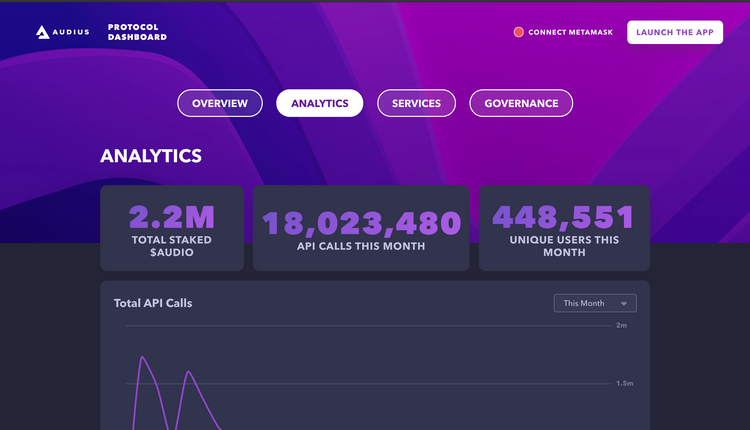Go to the Governance tab
Viewport: 750px width, 430px height.
click(521, 103)
